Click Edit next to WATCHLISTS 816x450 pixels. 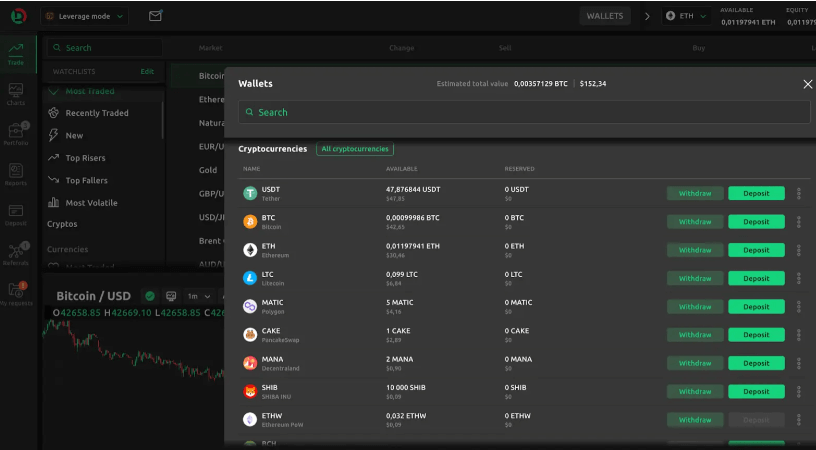pyautogui.click(x=147, y=71)
